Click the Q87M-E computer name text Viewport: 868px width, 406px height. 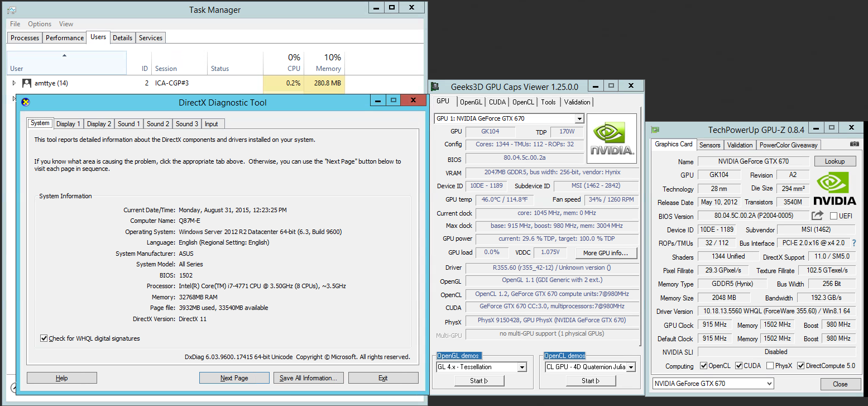pyautogui.click(x=190, y=221)
